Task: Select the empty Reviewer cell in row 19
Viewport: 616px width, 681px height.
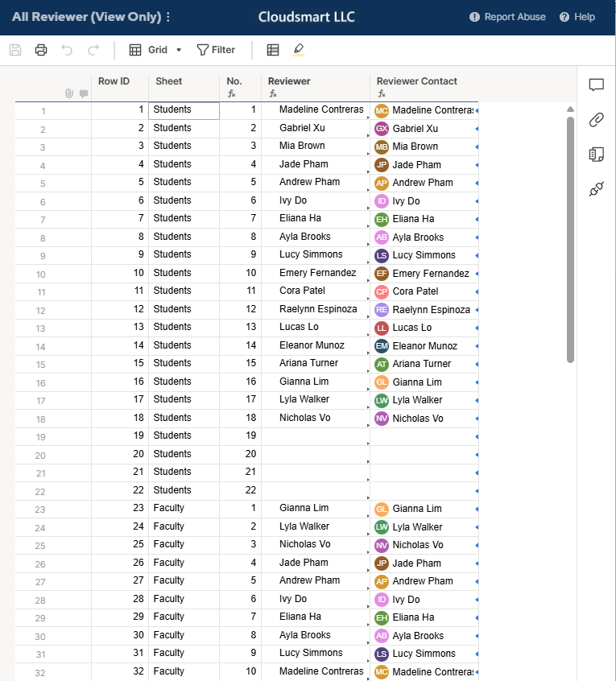Action: (x=316, y=436)
